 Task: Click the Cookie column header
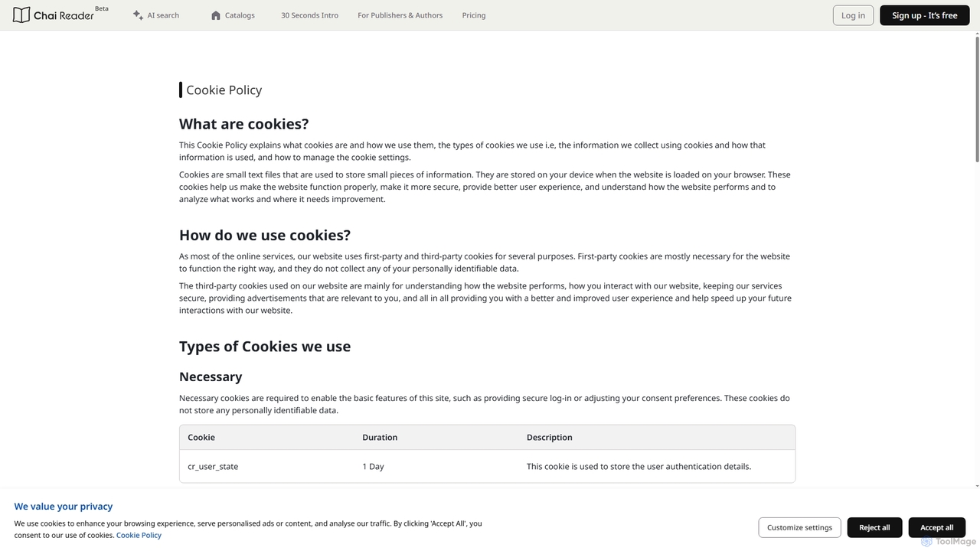tap(201, 438)
